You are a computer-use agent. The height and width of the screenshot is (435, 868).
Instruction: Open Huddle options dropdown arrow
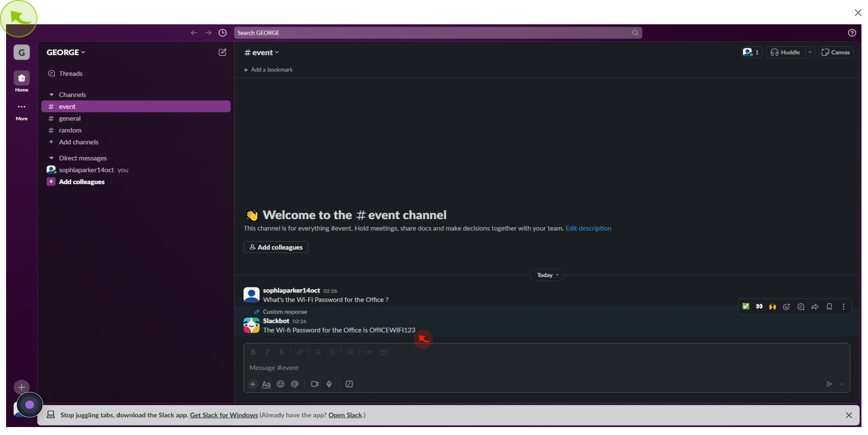[810, 52]
